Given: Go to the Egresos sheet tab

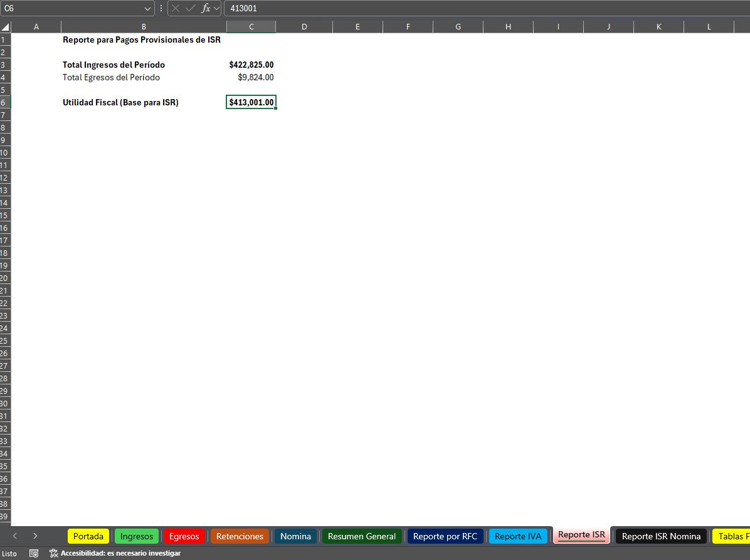Looking at the screenshot, I should tap(184, 536).
